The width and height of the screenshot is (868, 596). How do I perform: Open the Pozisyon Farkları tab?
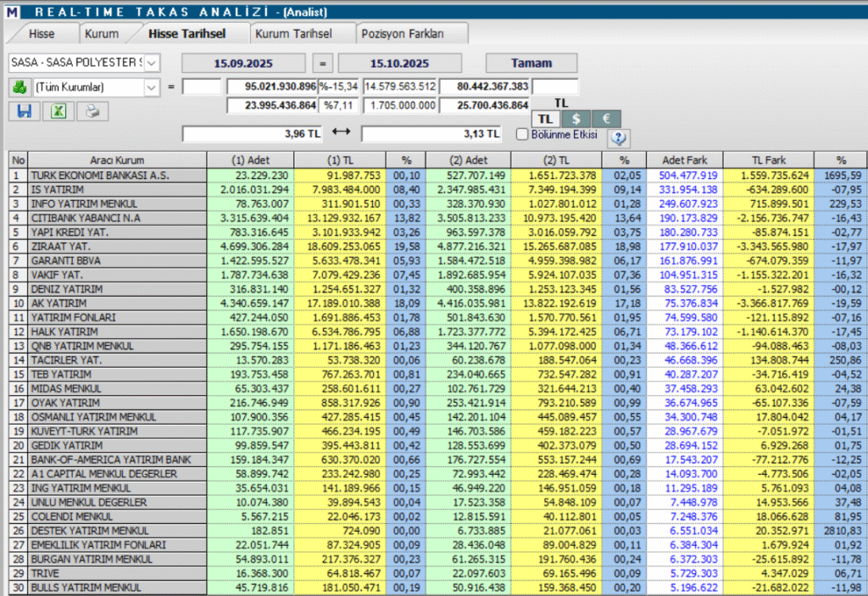pyautogui.click(x=403, y=34)
